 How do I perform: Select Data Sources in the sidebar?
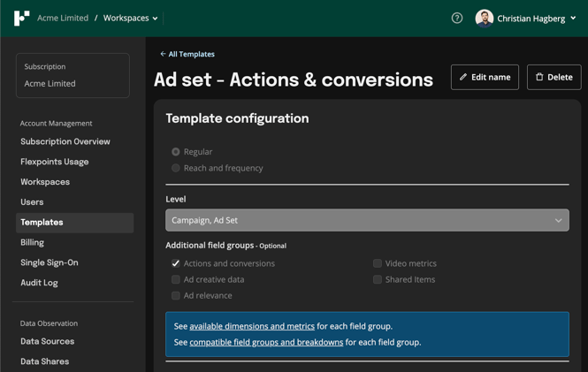pos(48,341)
